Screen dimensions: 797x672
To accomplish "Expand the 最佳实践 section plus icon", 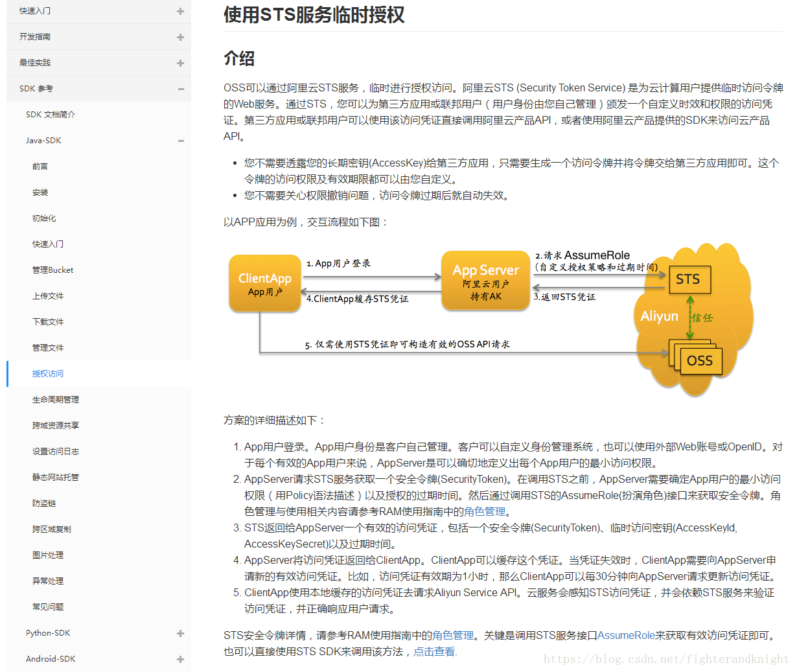I will [180, 63].
